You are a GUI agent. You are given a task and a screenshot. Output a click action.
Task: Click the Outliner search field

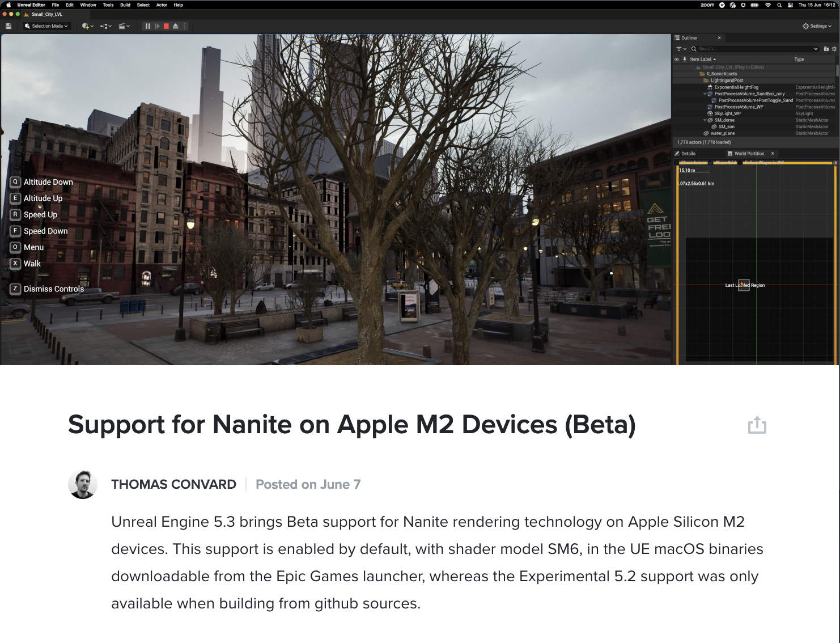click(x=754, y=49)
